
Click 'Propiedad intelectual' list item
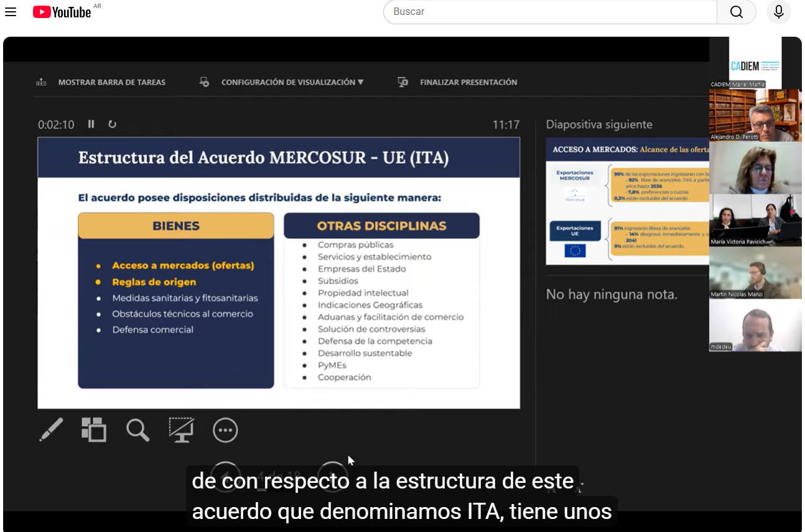coord(363,293)
